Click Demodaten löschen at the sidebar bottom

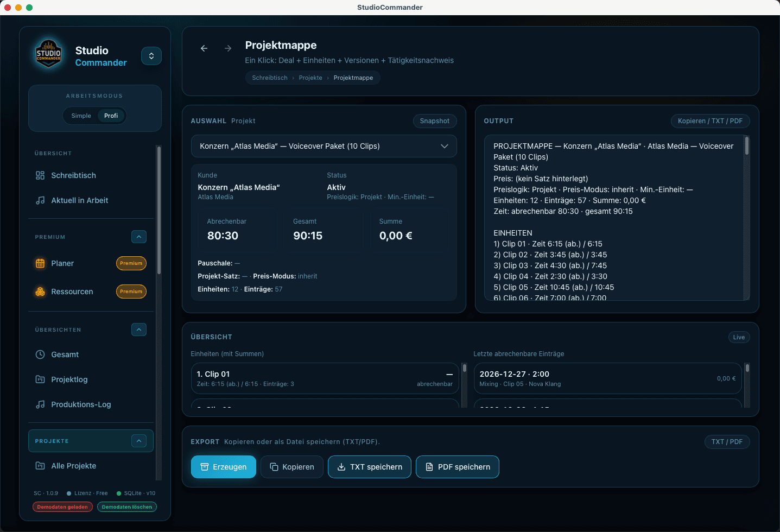click(126, 506)
